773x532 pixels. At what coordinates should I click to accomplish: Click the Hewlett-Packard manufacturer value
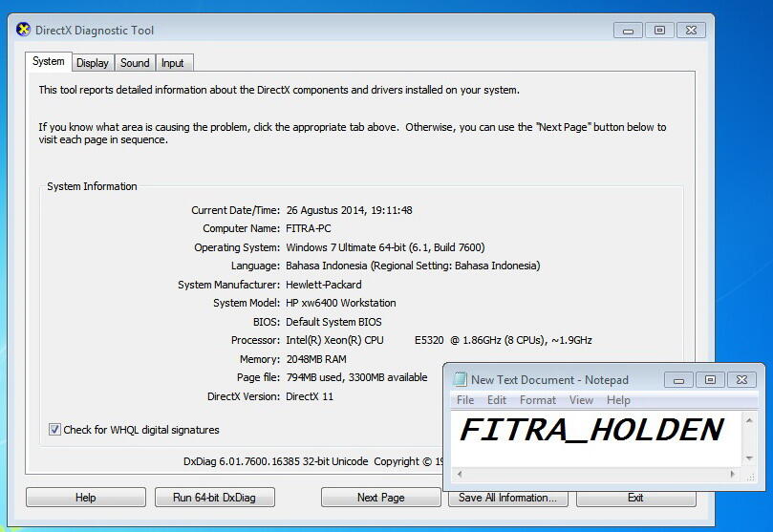point(323,285)
